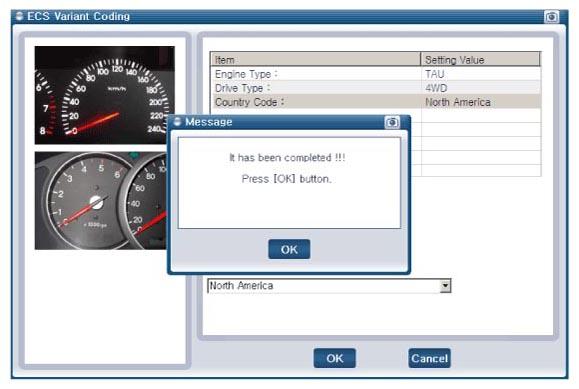The width and height of the screenshot is (579, 389).
Task: Select the Drive Type row
Action: (x=376, y=88)
